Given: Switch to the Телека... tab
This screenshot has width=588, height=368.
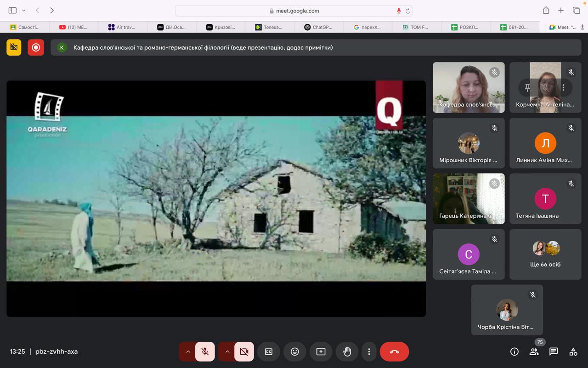Looking at the screenshot, I should pyautogui.click(x=269, y=27).
